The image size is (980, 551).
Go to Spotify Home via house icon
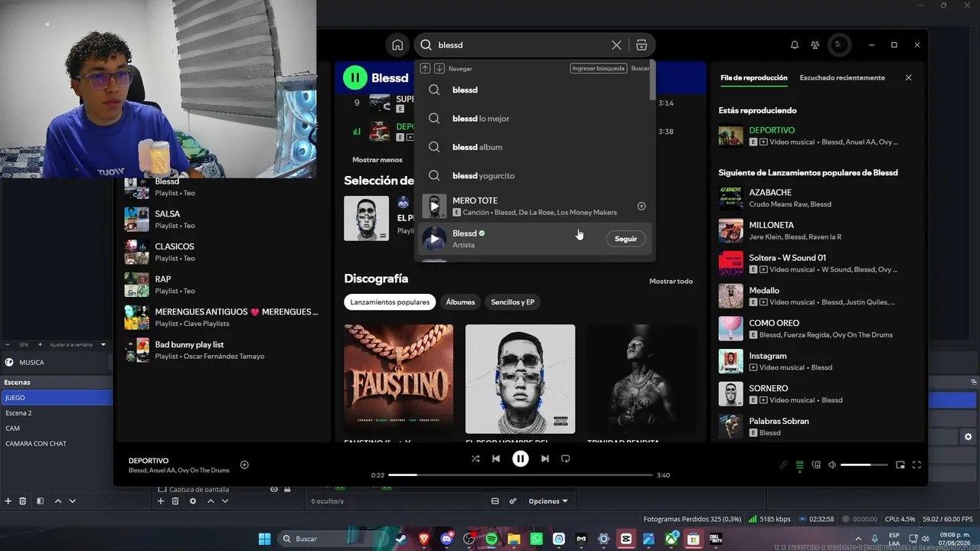397,45
